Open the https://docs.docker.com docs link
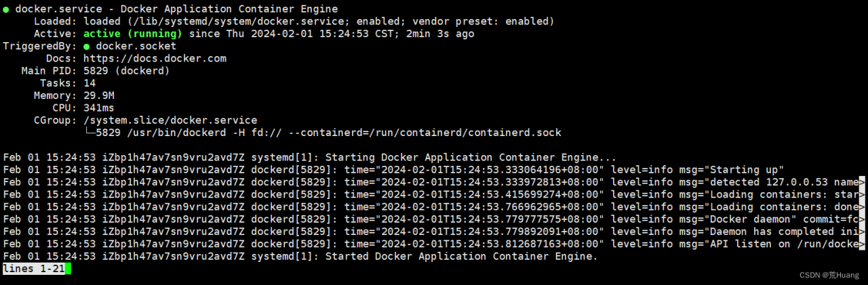Image resolution: width=868 pixels, height=285 pixels. (x=155, y=59)
